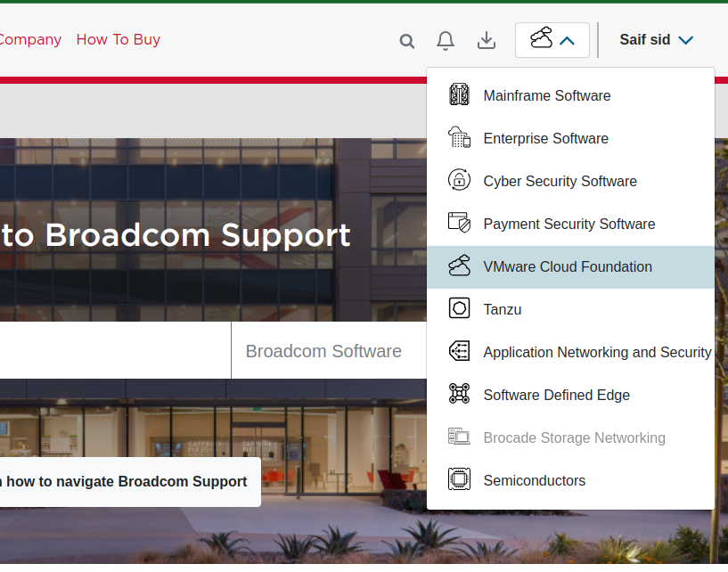Click the Mainframe Software icon
The width and height of the screenshot is (728, 572).
tap(459, 94)
